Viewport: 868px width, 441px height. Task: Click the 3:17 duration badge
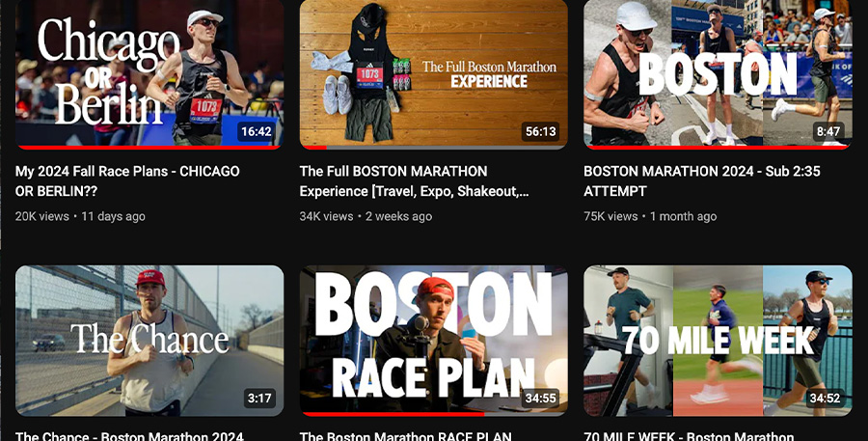pyautogui.click(x=259, y=398)
